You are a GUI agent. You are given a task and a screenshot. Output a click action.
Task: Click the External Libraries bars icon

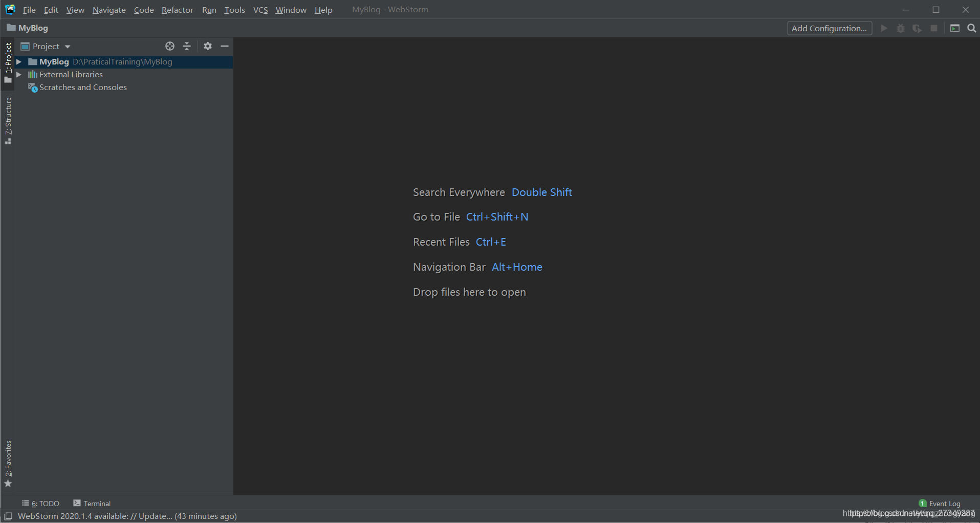(33, 74)
